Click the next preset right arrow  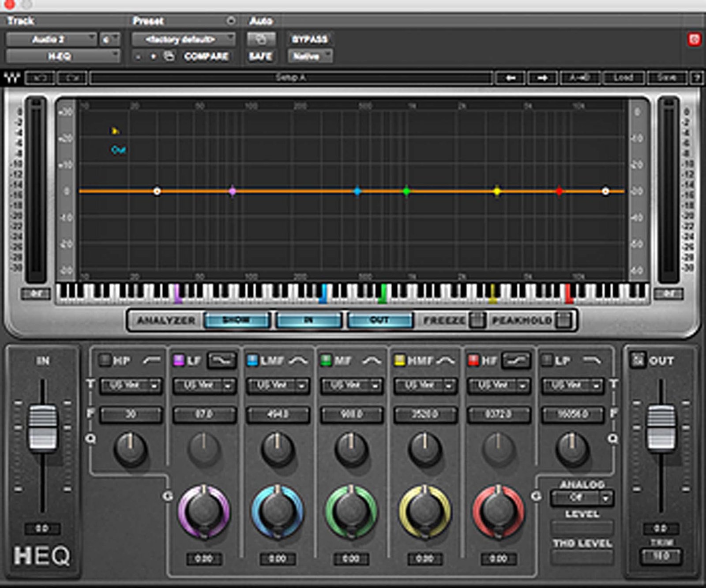[543, 78]
